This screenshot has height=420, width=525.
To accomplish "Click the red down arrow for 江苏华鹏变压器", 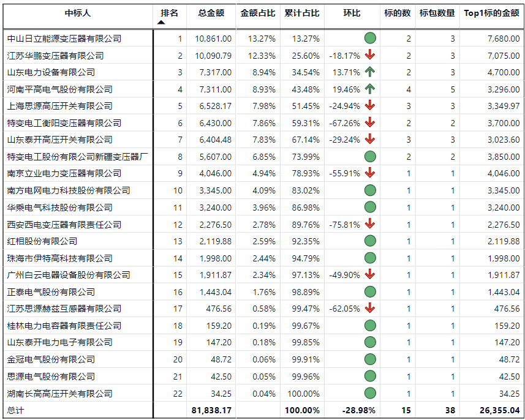I will pos(370,55).
